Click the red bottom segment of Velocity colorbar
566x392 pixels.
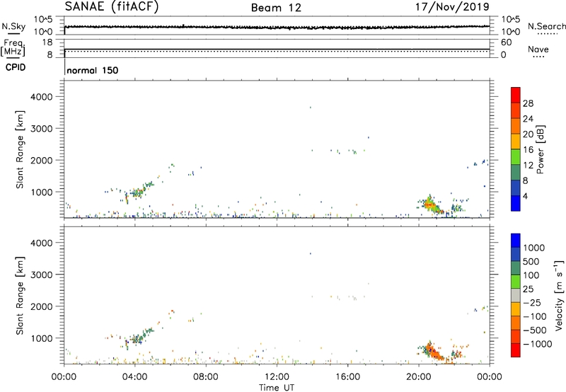tap(516, 350)
